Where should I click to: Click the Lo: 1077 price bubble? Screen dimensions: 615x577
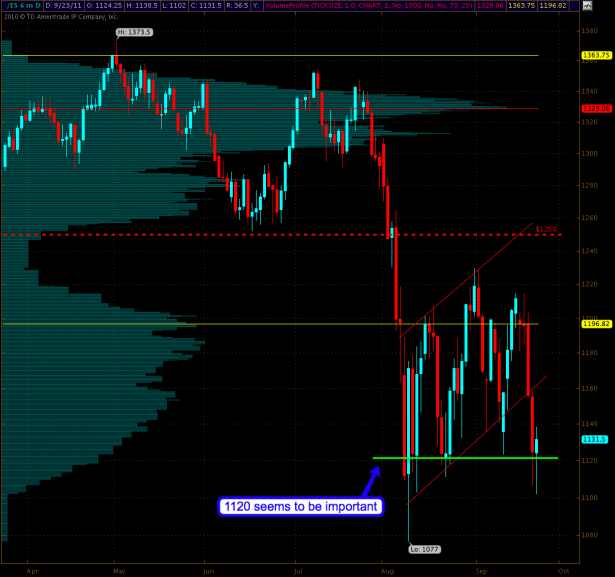point(424,549)
